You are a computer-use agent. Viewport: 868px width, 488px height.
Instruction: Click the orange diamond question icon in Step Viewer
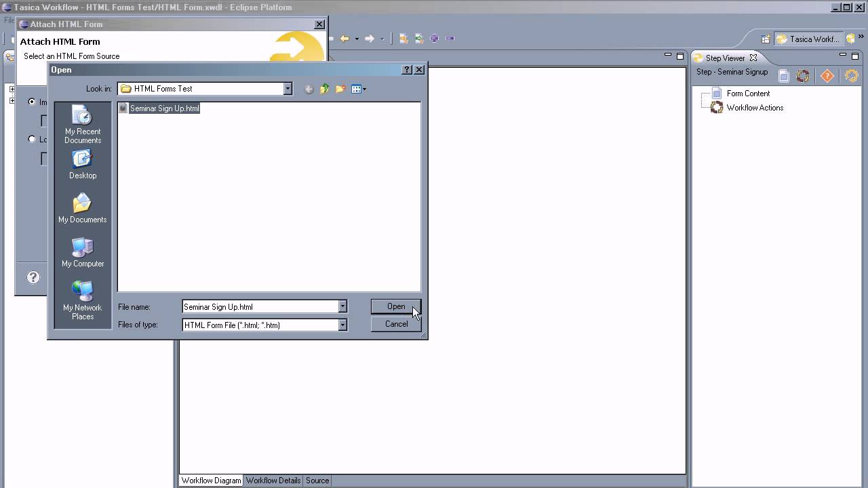[x=827, y=76]
